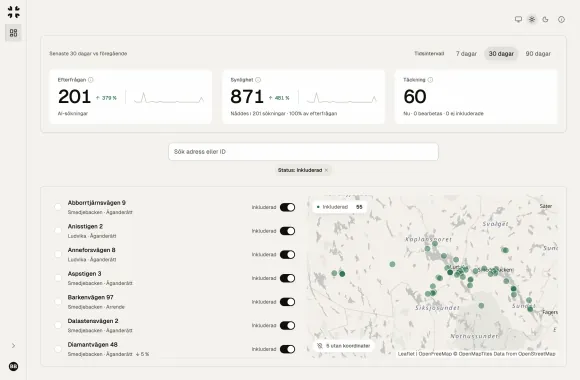Click the app logo in the sidebar
This screenshot has height=380, width=580.
tap(14, 12)
